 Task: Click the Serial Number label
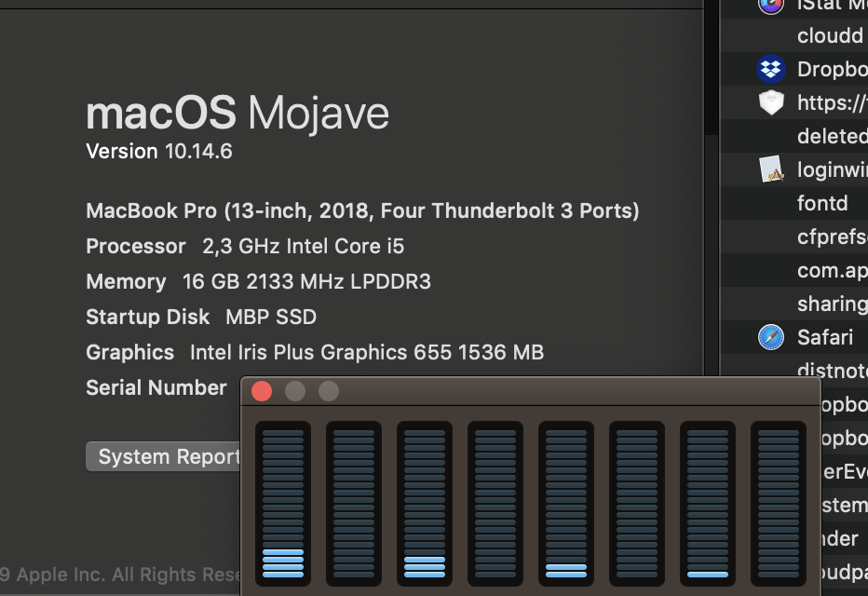(x=156, y=388)
